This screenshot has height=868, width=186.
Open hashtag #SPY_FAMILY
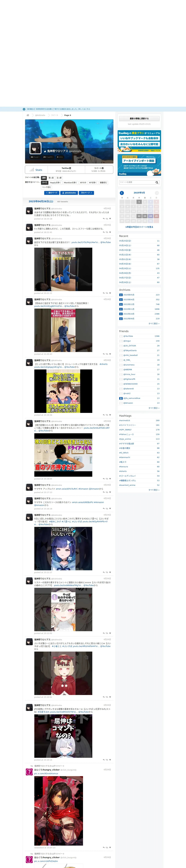click(125, 430)
